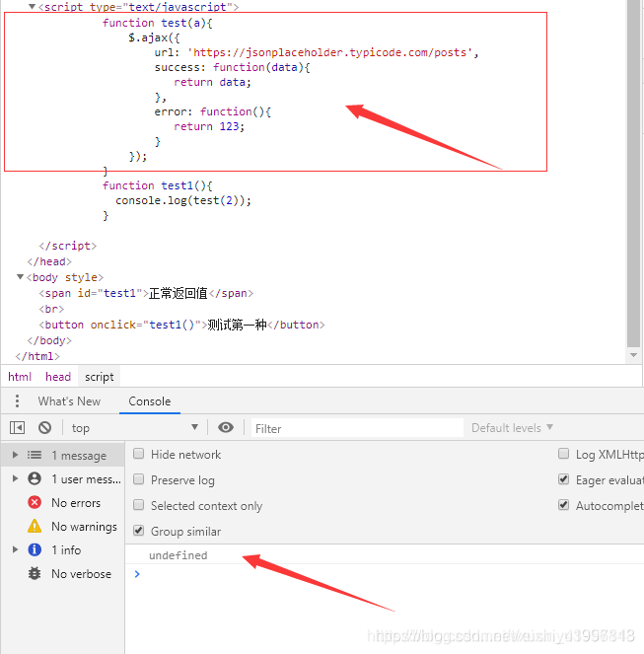Uncheck Group similar checkbox
The image size is (644, 654).
click(138, 531)
